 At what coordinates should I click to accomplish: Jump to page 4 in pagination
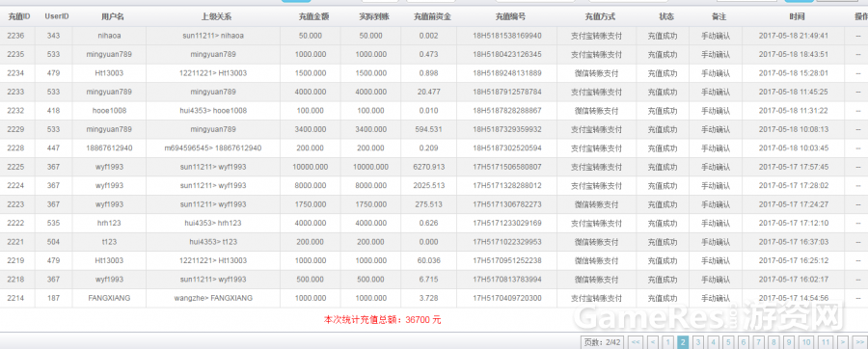click(714, 342)
